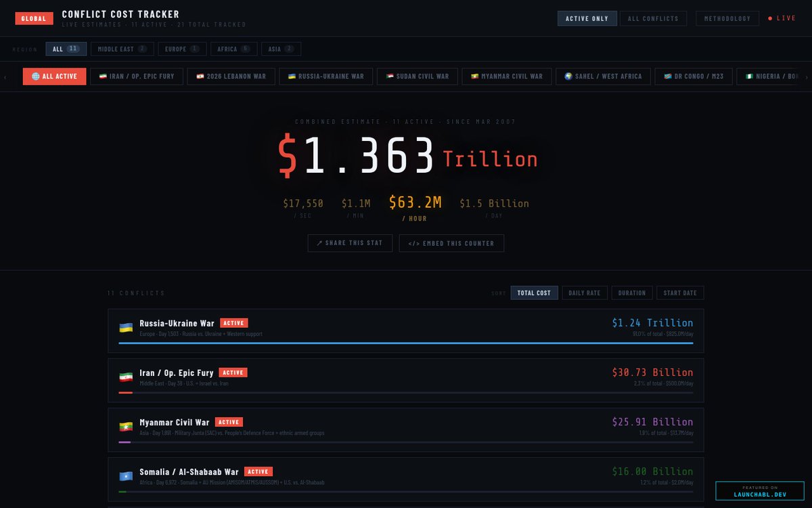This screenshot has width=812, height=508.
Task: Click the Russia-Ukraine War blue progress bar
Action: pos(406,343)
